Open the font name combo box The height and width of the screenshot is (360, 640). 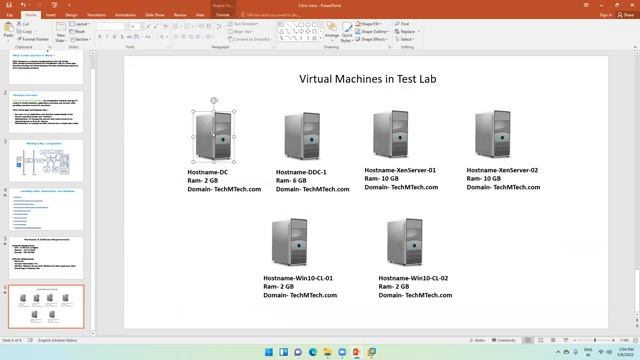(x=110, y=27)
